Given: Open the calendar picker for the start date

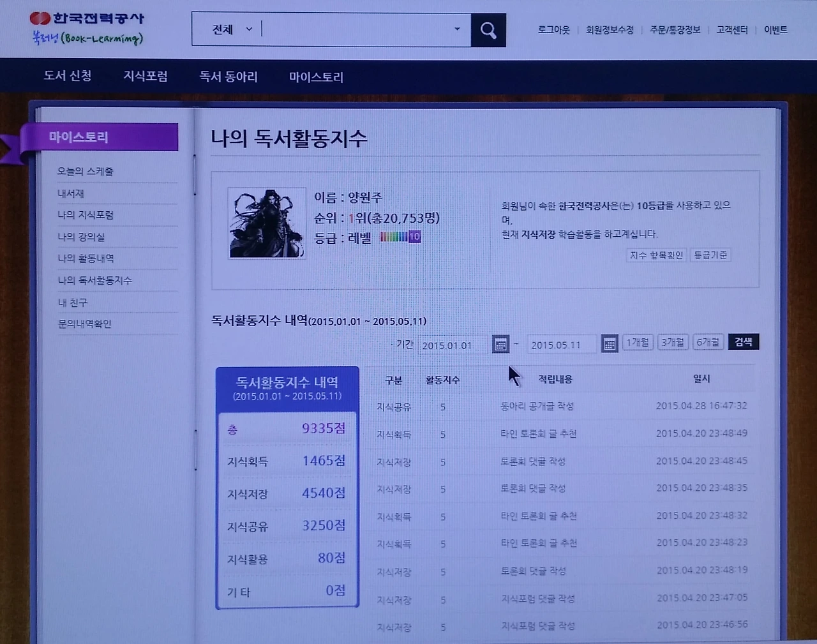Looking at the screenshot, I should pyautogui.click(x=501, y=345).
